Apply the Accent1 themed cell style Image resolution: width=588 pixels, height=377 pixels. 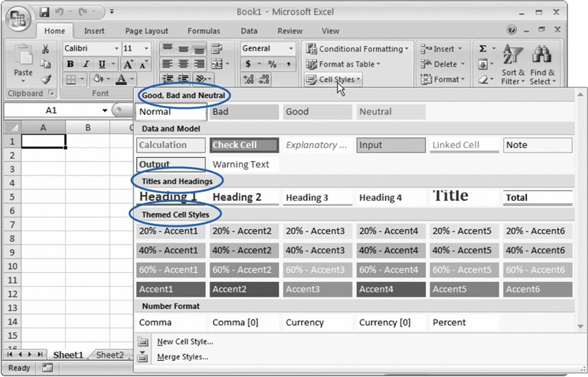pos(171,289)
